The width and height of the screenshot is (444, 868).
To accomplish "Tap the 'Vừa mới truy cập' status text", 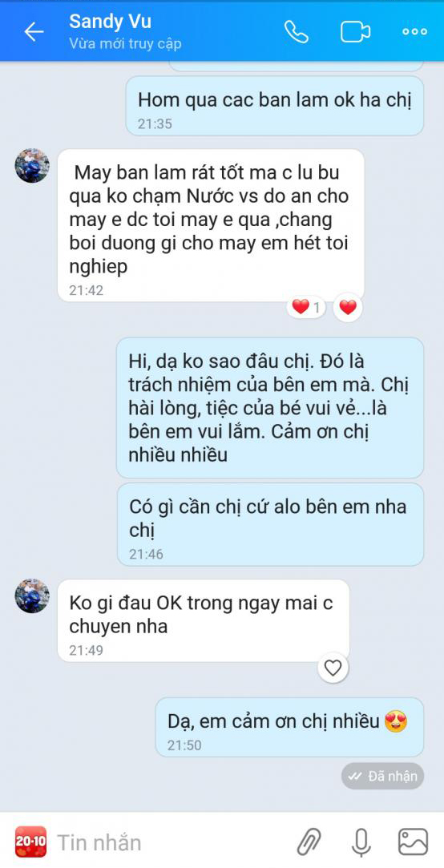I will pos(125,44).
